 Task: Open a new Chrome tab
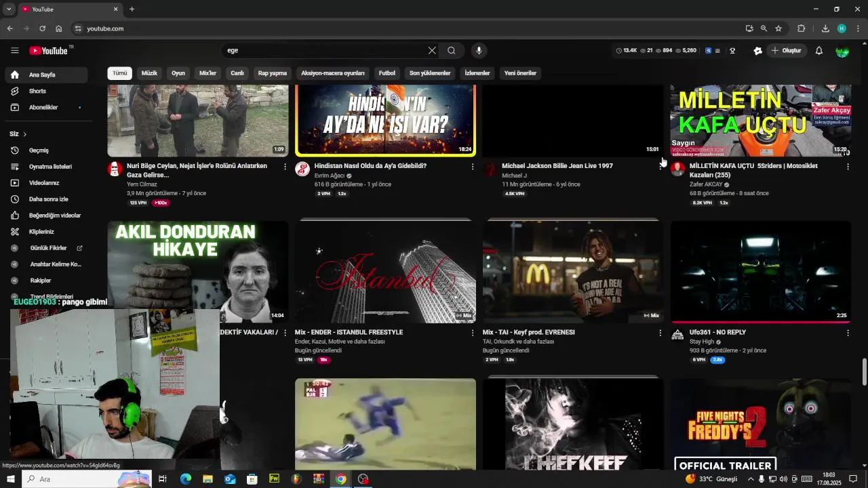pos(132,9)
